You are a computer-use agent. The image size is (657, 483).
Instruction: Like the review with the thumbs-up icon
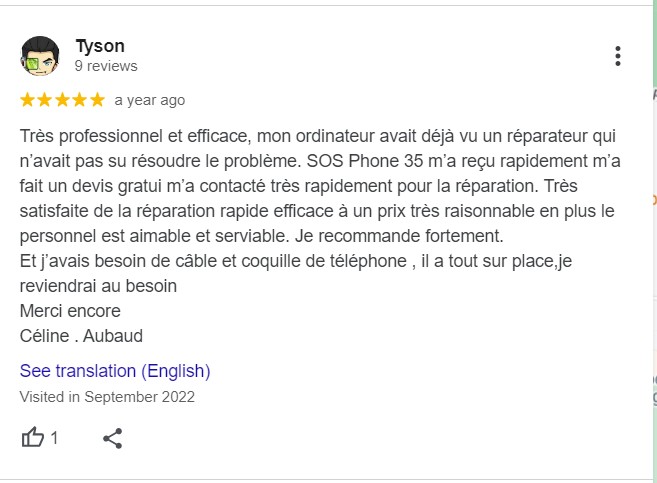pyautogui.click(x=33, y=438)
